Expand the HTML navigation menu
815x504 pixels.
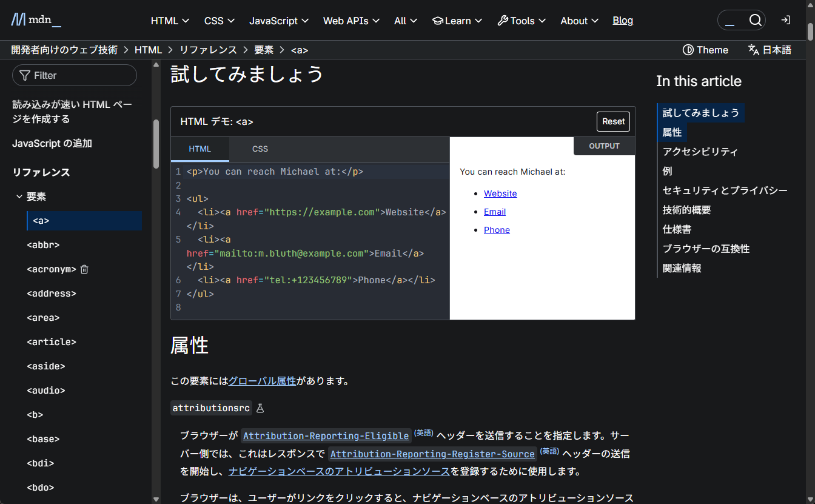[x=170, y=21]
